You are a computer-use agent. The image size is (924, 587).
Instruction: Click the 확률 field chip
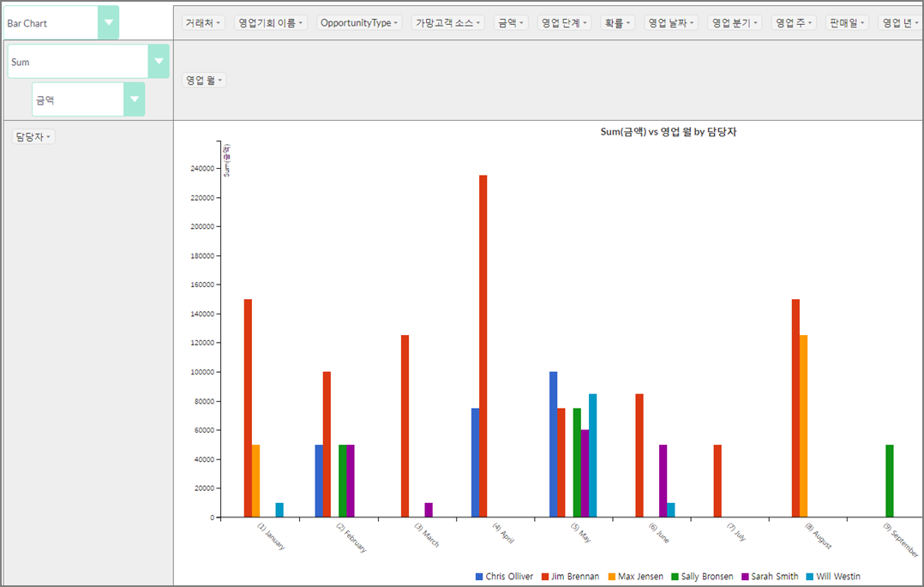coord(617,23)
